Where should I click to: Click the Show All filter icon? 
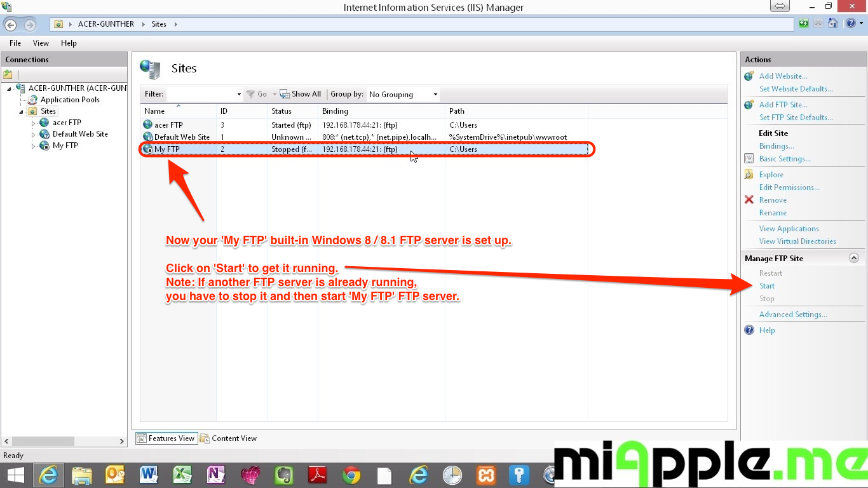click(x=285, y=94)
